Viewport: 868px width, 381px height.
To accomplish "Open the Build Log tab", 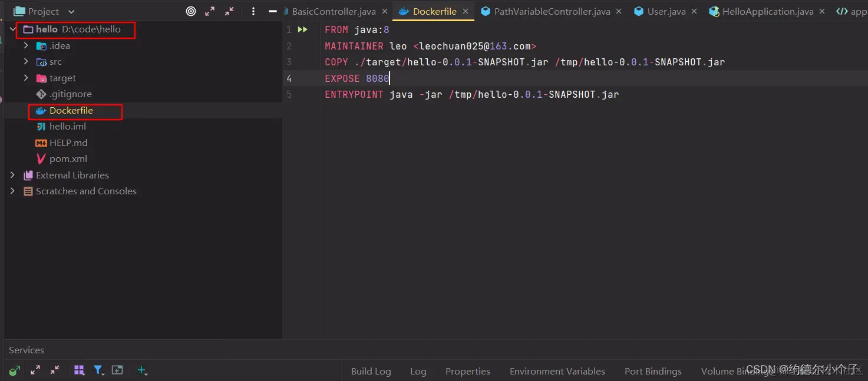I will click(x=371, y=371).
